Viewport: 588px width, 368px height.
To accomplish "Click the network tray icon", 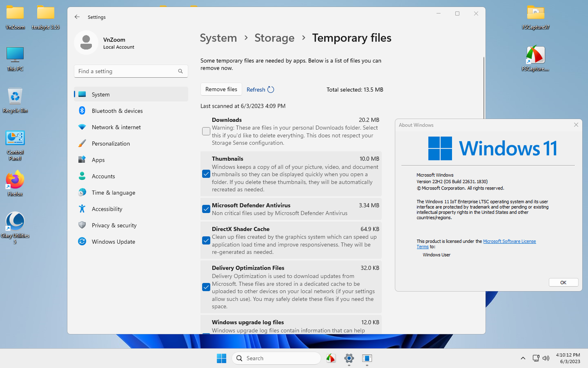I will point(536,358).
